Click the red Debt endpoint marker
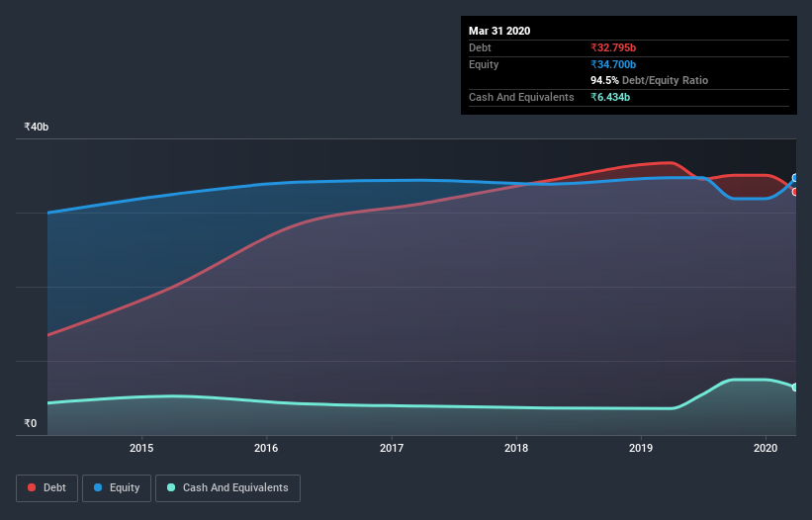Screen dimensions: 812x520 tap(795, 192)
